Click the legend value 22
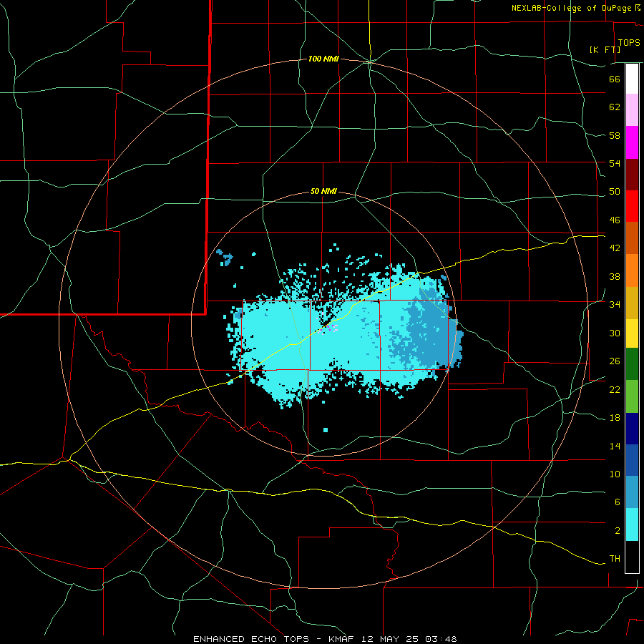 click(x=615, y=389)
